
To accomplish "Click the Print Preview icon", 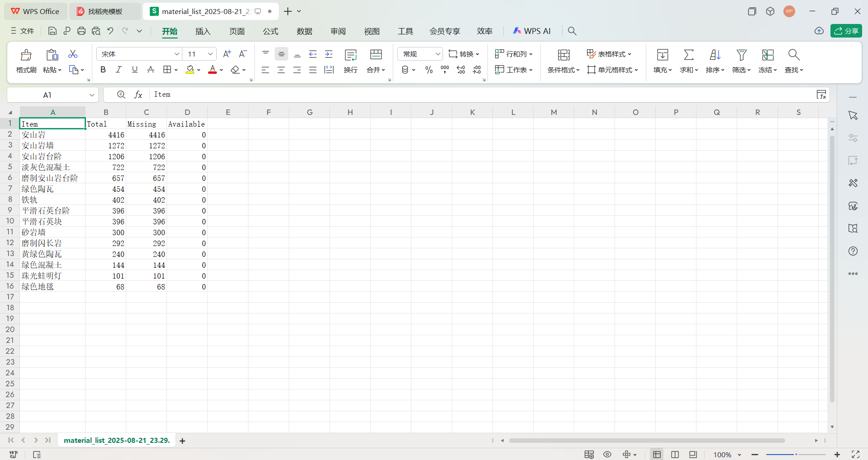I will click(96, 31).
